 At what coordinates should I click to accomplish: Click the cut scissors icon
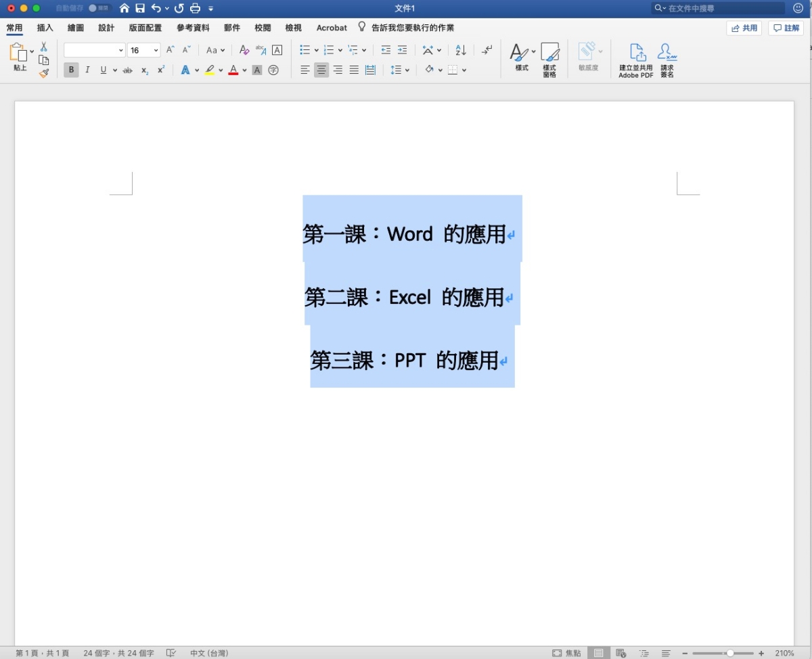tap(44, 47)
